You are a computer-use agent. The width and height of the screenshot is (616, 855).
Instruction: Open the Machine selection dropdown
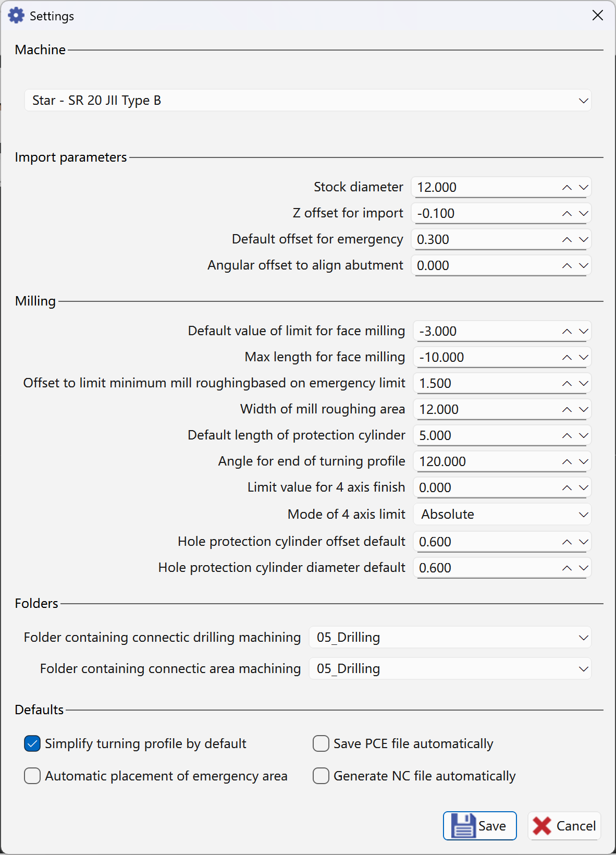(x=307, y=101)
